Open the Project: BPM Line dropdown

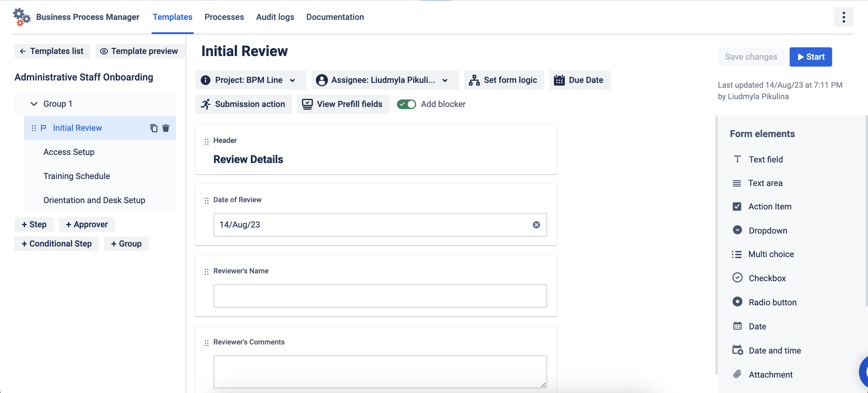(x=251, y=80)
